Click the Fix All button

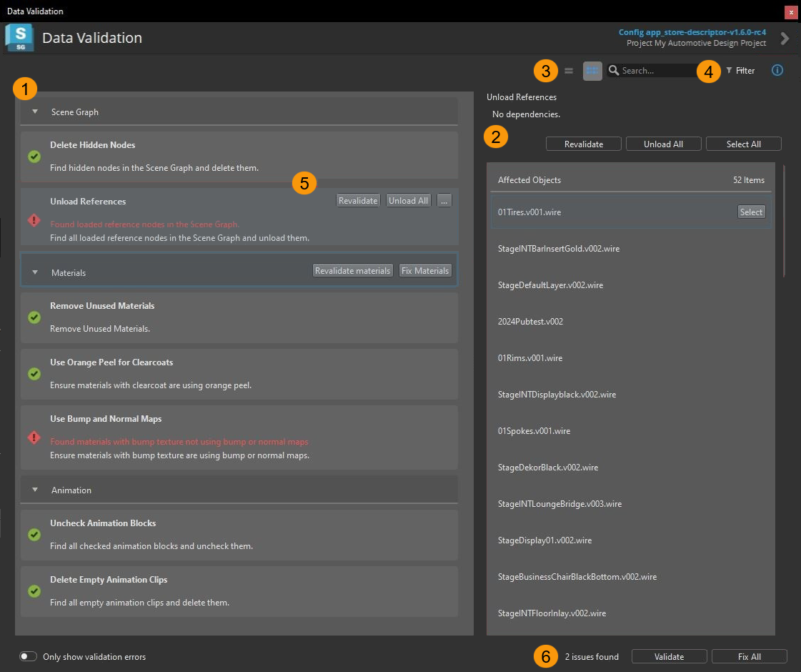click(x=749, y=657)
